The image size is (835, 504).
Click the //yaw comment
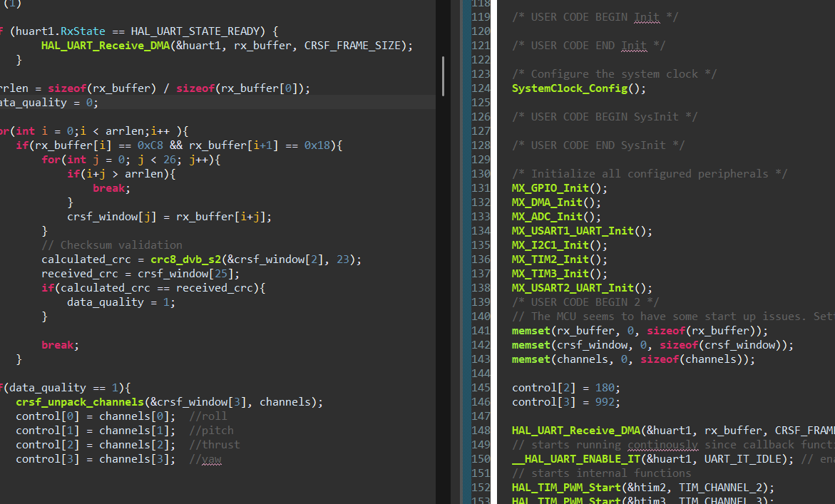point(205,459)
